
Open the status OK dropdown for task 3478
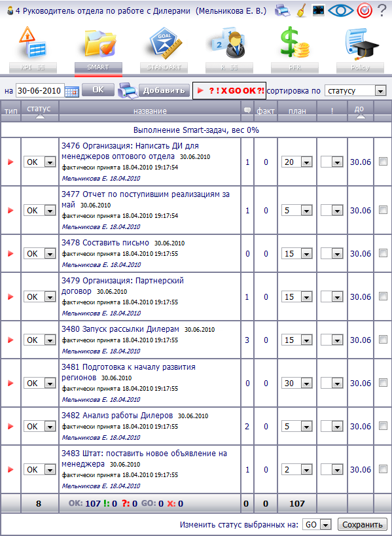click(x=40, y=254)
